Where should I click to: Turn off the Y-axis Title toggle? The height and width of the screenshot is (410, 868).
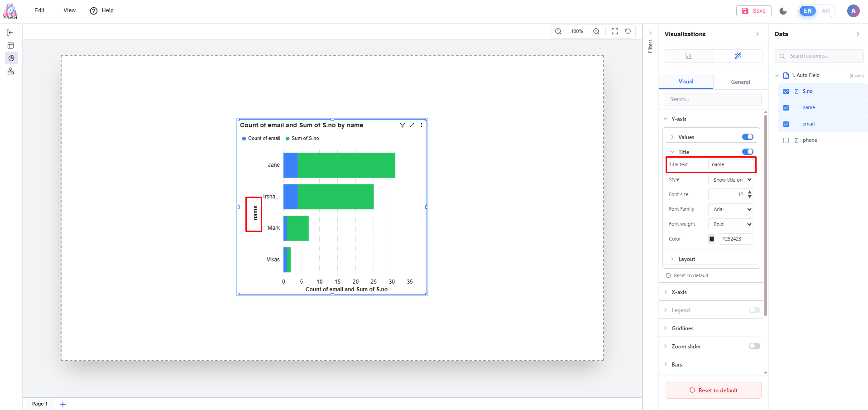pyautogui.click(x=748, y=152)
